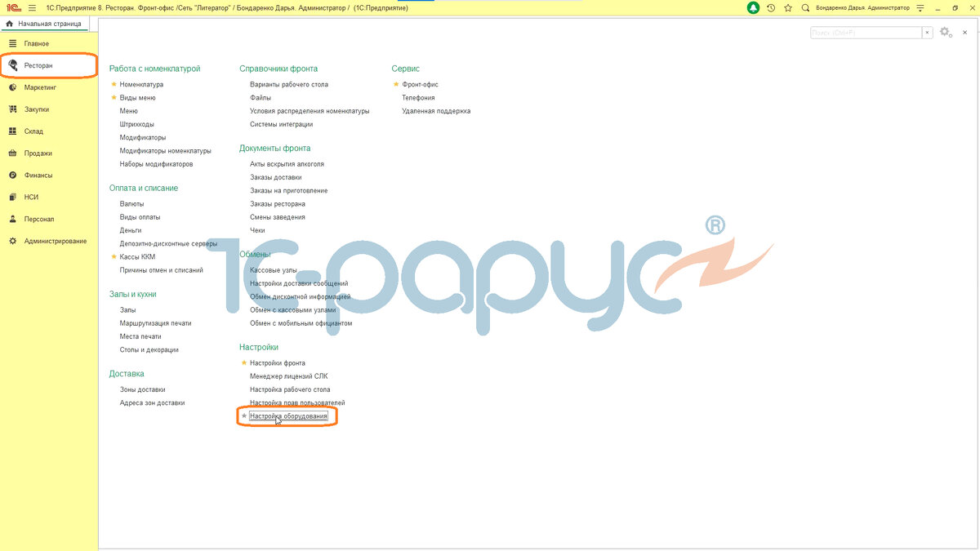This screenshot has height=551, width=980.
Task: Open the history clock icon
Action: click(x=770, y=7)
